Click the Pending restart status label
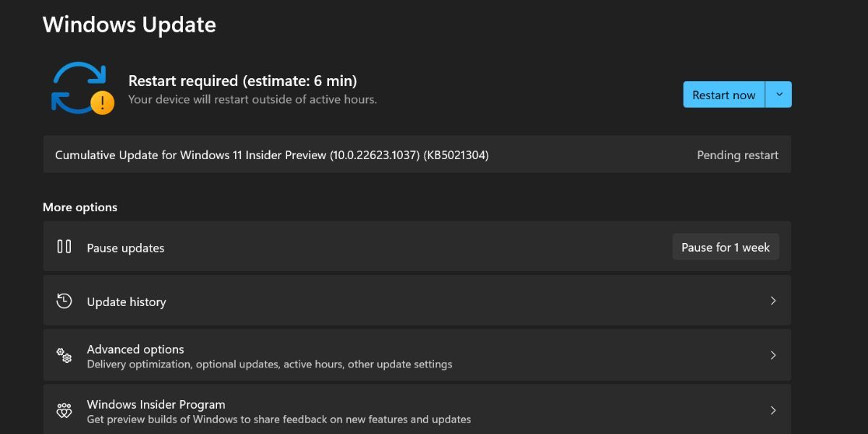 737,154
